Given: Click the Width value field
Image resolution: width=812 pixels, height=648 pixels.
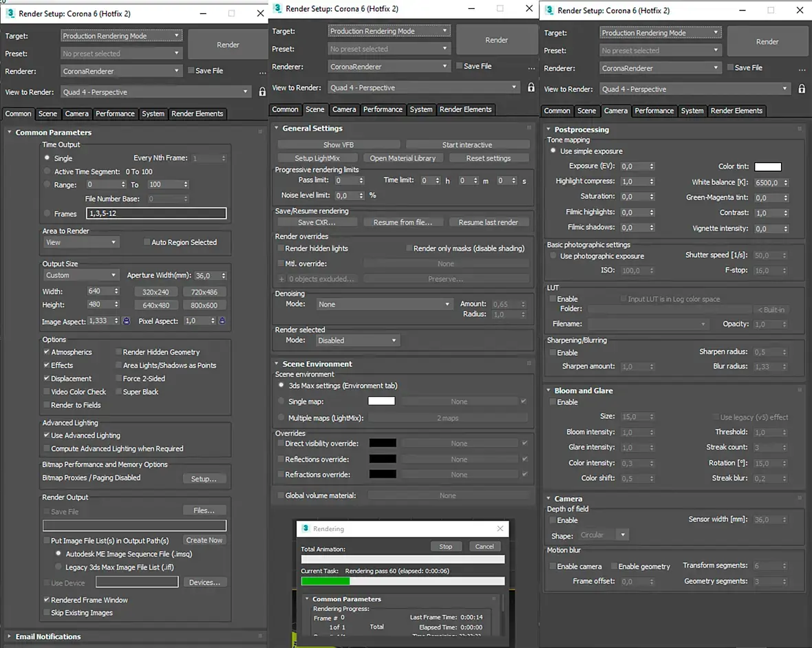Looking at the screenshot, I should (99, 291).
